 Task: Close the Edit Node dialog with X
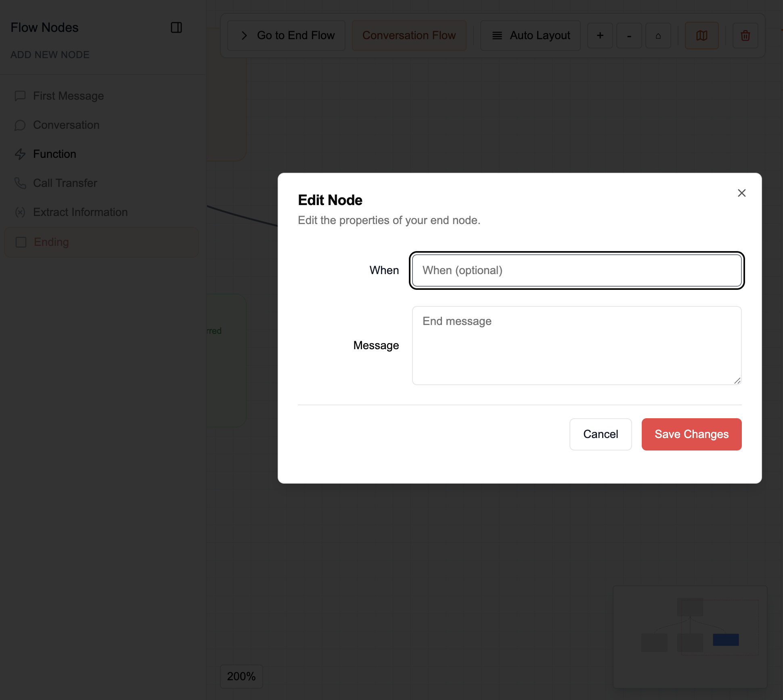pos(741,193)
